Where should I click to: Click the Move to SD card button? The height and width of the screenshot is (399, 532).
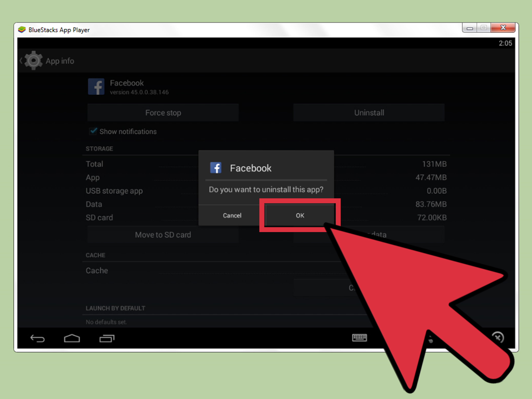point(163,235)
